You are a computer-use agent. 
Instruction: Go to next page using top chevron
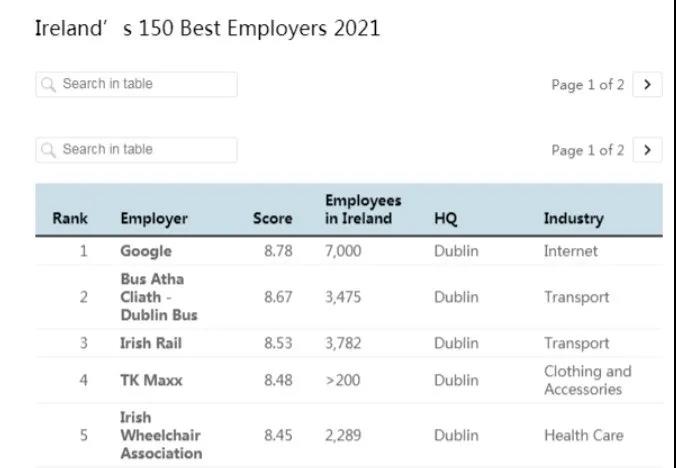(x=647, y=85)
